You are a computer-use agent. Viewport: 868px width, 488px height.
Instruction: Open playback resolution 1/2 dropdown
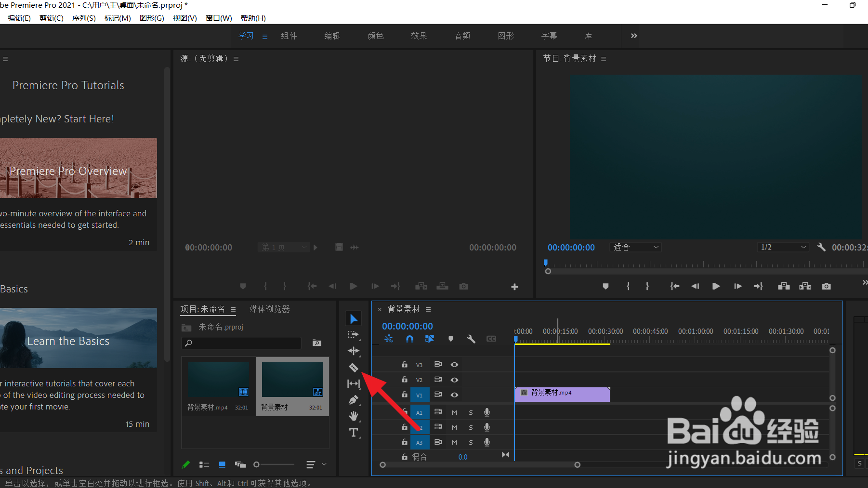[783, 247]
